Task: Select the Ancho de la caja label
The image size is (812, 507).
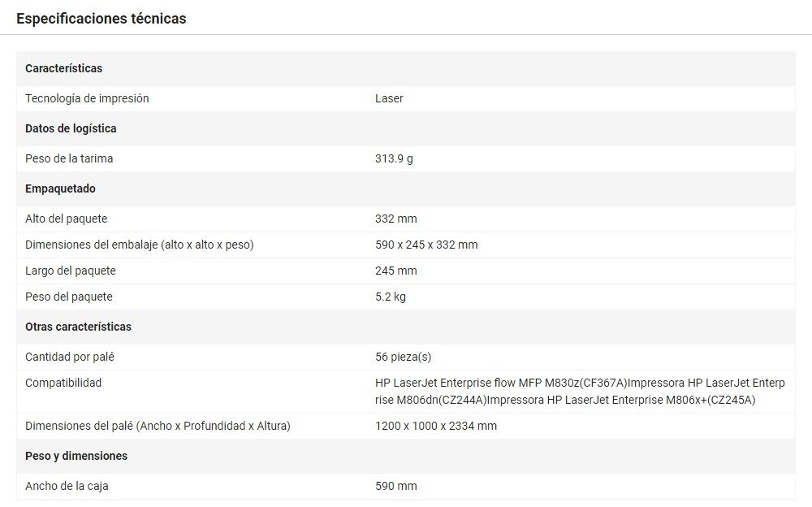Action: point(67,486)
